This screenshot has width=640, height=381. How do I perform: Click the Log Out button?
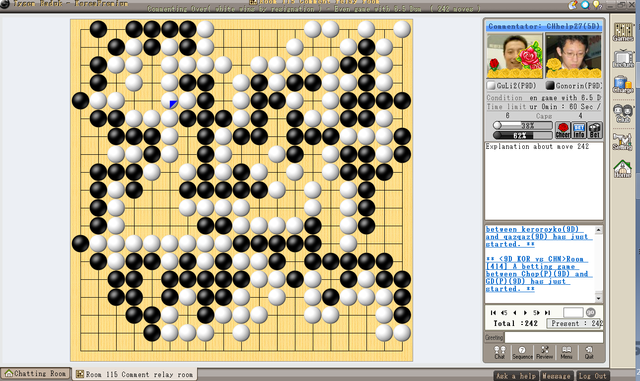[x=592, y=376]
